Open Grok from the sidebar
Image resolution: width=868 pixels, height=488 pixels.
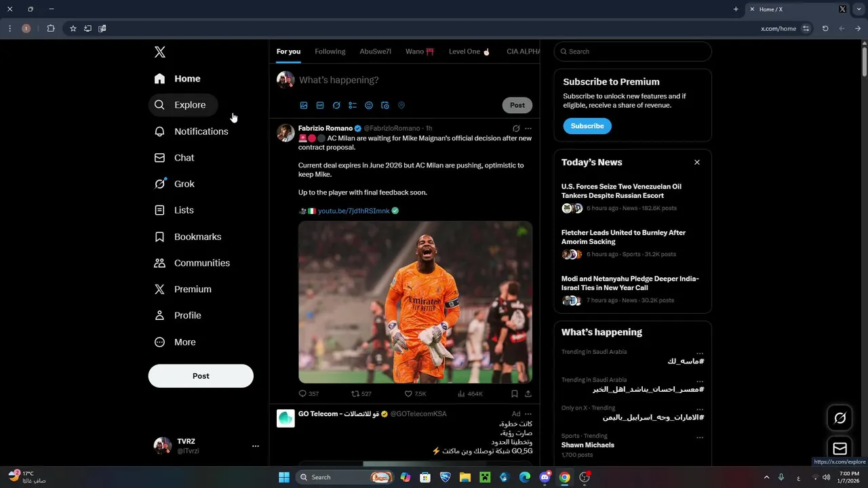(x=175, y=184)
